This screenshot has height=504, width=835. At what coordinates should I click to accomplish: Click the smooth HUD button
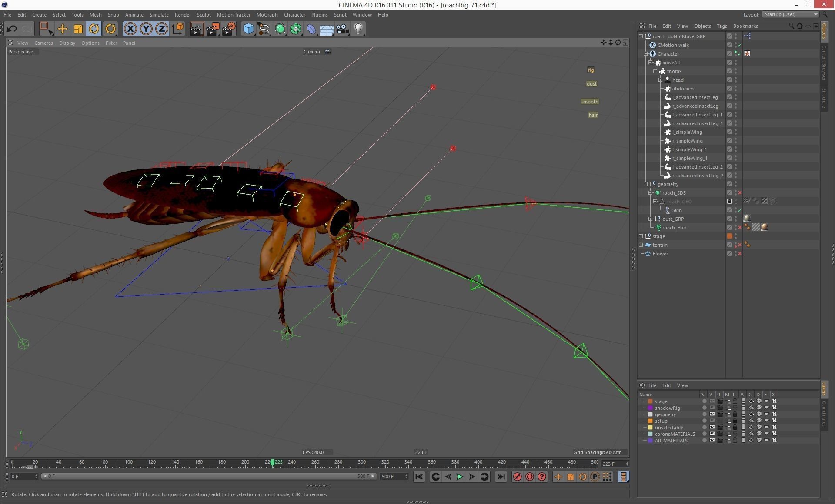point(590,102)
